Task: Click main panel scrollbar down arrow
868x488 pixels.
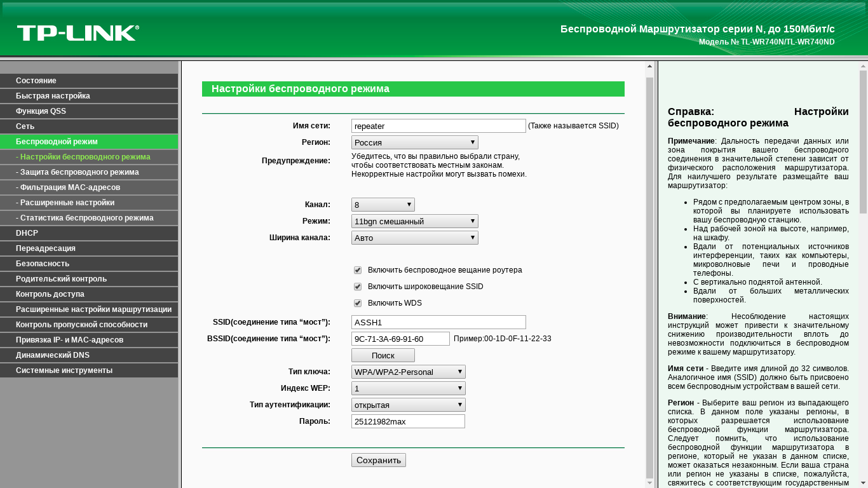Action: pyautogui.click(x=649, y=483)
